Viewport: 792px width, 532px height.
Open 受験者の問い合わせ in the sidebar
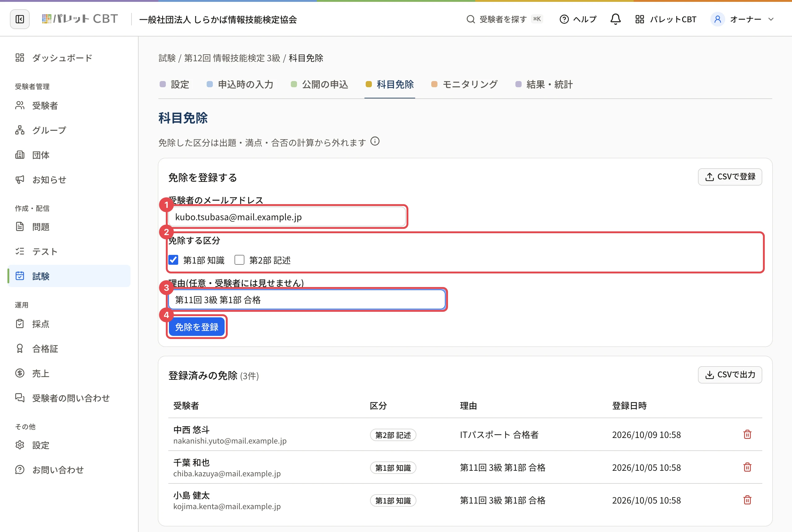(69, 398)
